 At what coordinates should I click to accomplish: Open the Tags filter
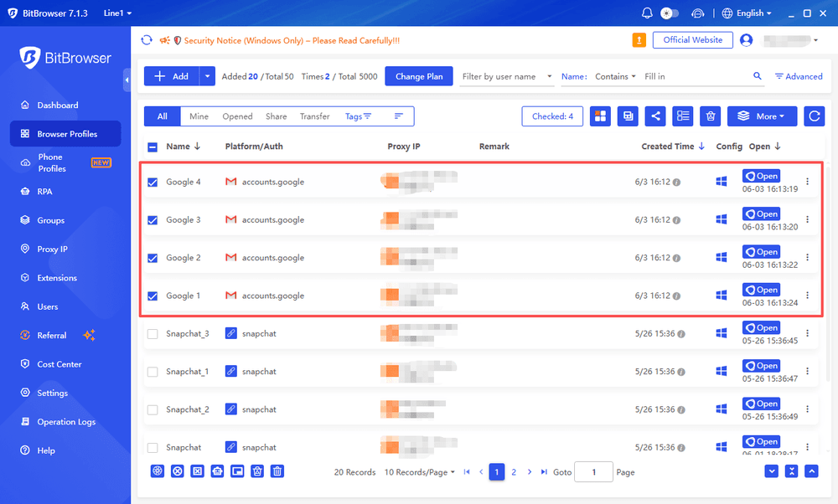pos(358,116)
